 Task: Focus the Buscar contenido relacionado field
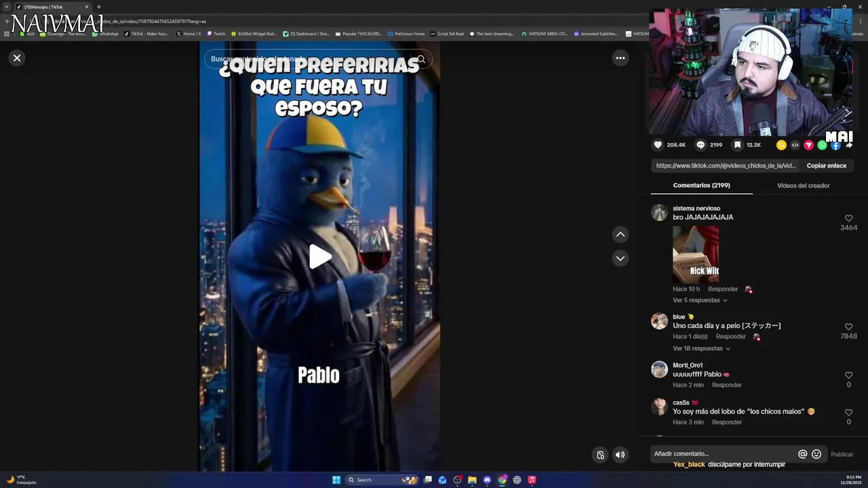point(309,59)
